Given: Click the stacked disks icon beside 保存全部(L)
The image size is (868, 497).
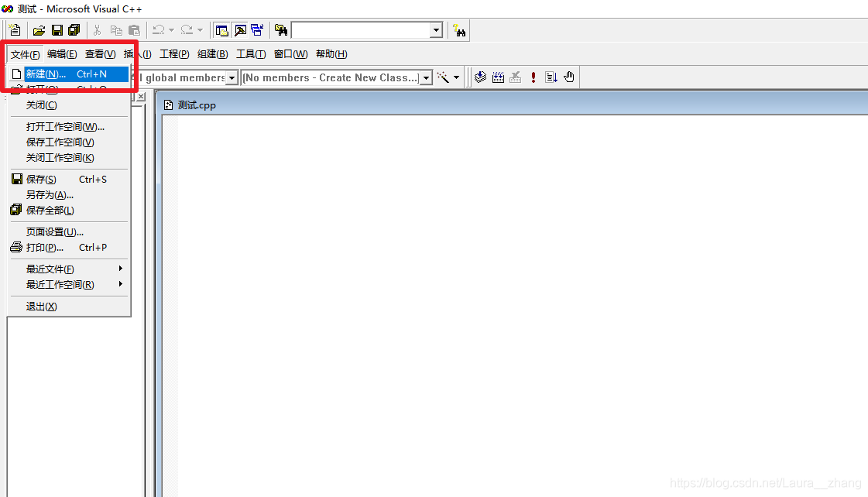Looking at the screenshot, I should click(16, 210).
